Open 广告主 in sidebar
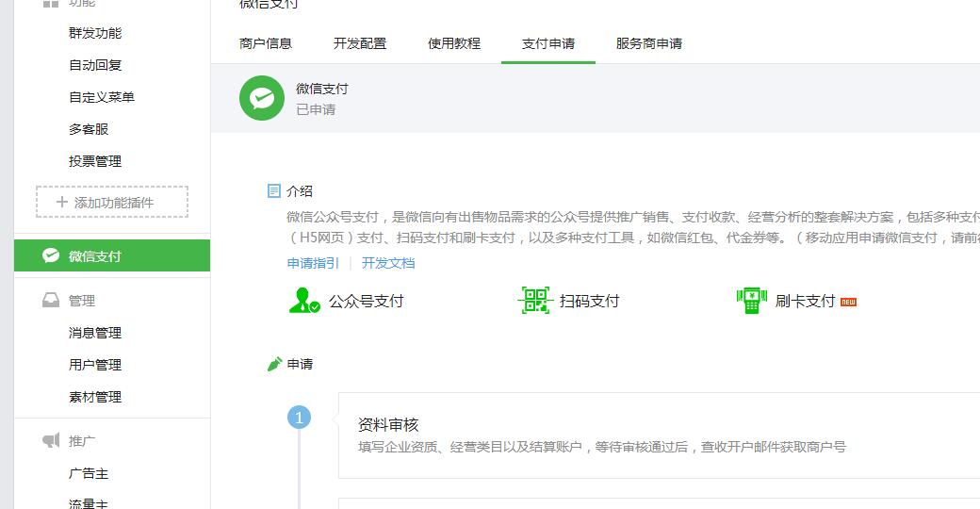Image resolution: width=980 pixels, height=509 pixels. [89, 473]
